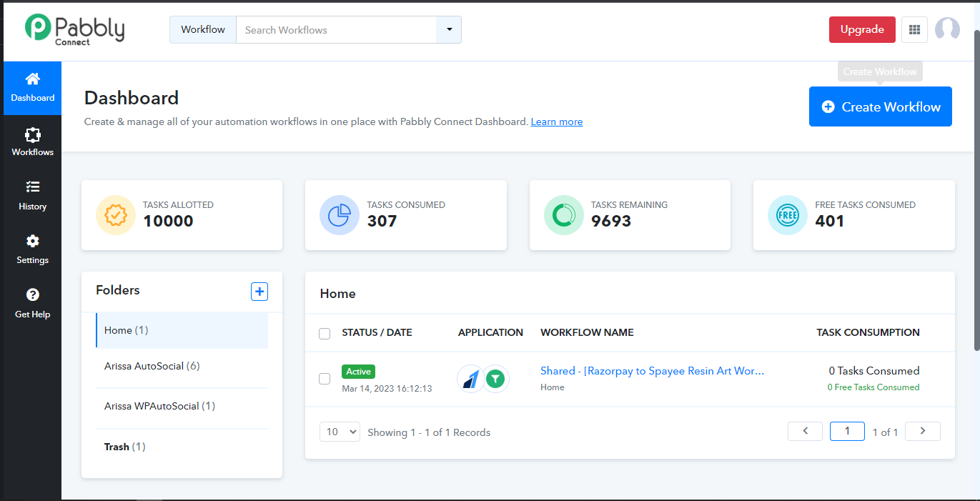Viewport: 980px width, 501px height.
Task: Click the Showing 1 - 1 of 1 Records text
Action: 429,432
